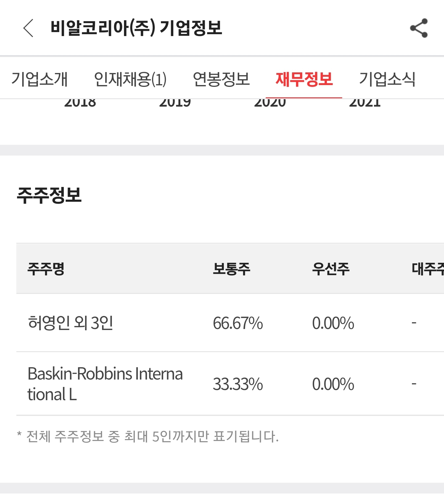Tap the 주주명 column header

tap(46, 269)
